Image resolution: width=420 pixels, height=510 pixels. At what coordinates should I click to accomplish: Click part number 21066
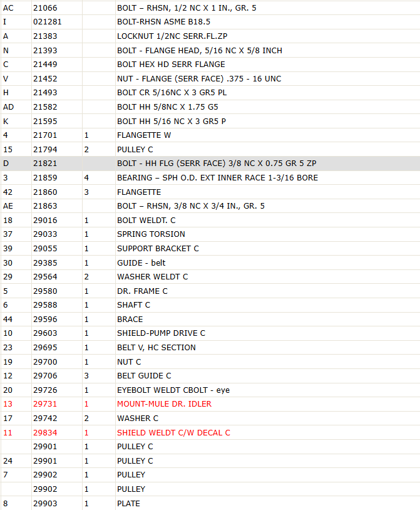coord(45,8)
